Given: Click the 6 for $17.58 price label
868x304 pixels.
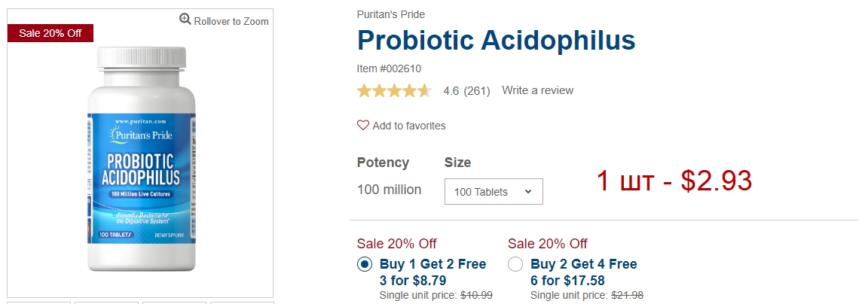Looking at the screenshot, I should coord(567,280).
